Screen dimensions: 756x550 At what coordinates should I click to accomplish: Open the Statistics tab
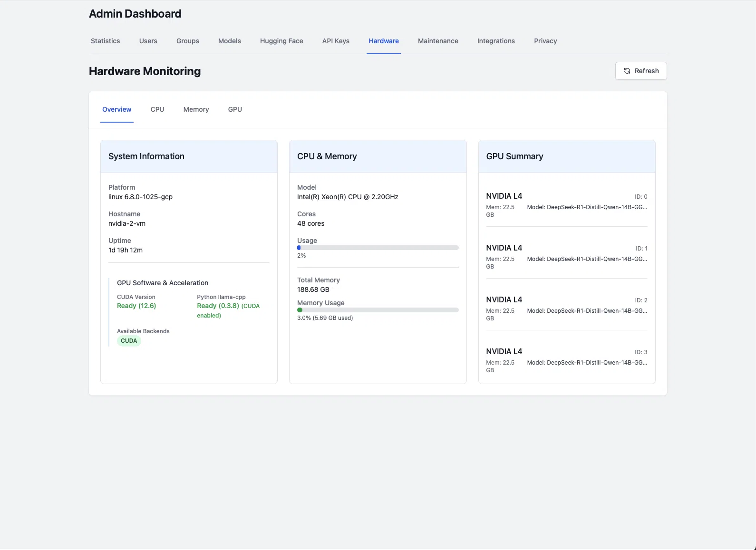pos(105,41)
